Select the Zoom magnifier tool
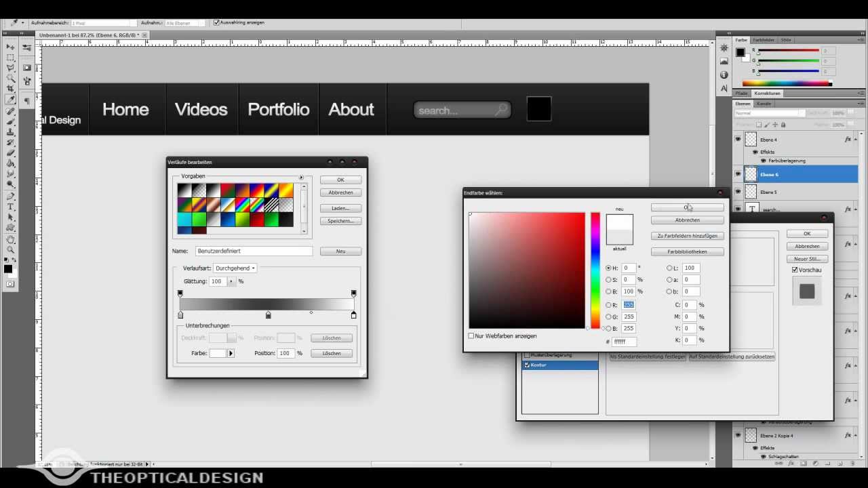This screenshot has height=488, width=868. (x=11, y=249)
